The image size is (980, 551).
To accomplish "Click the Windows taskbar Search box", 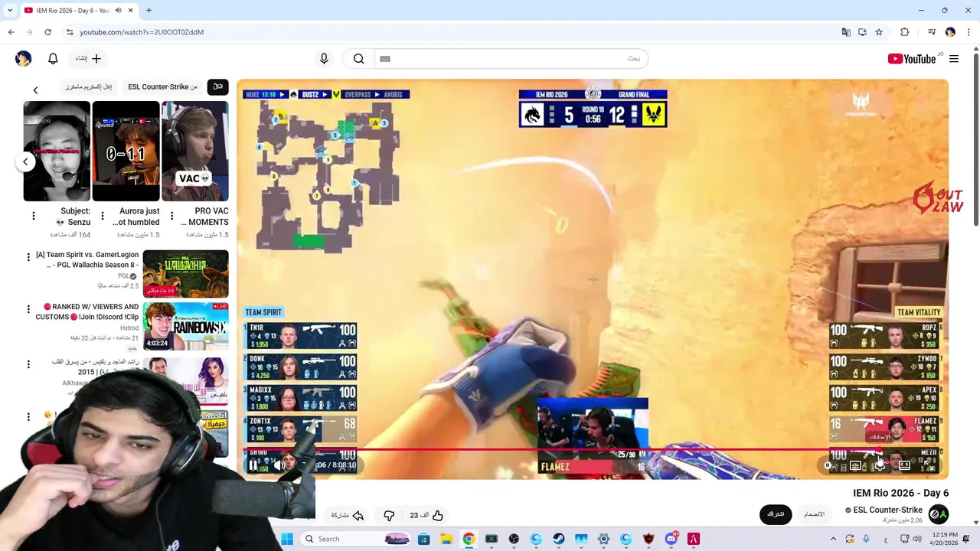I will (358, 539).
